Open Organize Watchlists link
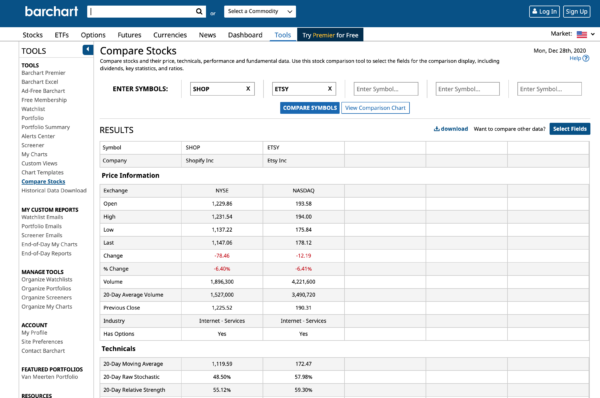This screenshot has height=398, width=600. (x=47, y=280)
